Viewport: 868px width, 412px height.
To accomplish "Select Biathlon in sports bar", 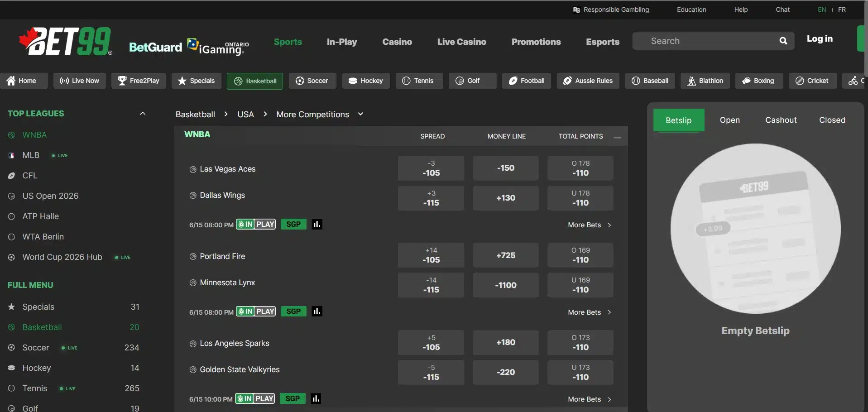I will (x=705, y=81).
